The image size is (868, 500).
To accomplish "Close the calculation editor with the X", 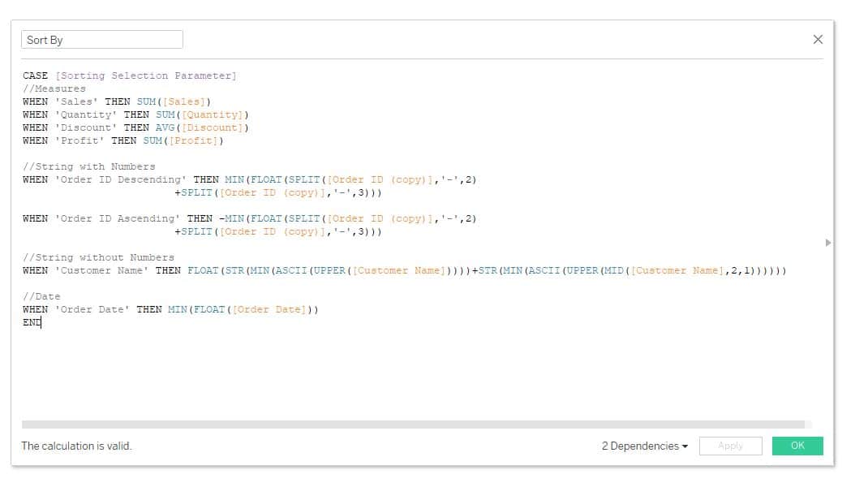I will tap(818, 39).
